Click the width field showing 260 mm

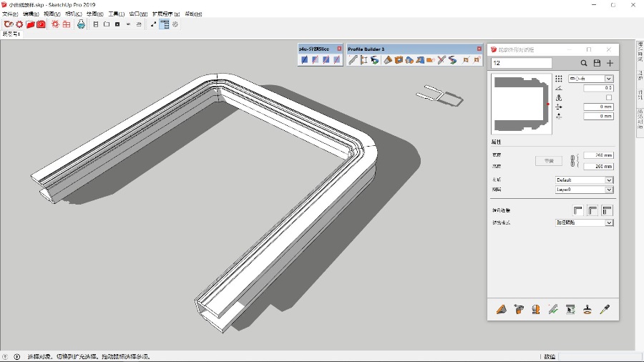(598, 155)
